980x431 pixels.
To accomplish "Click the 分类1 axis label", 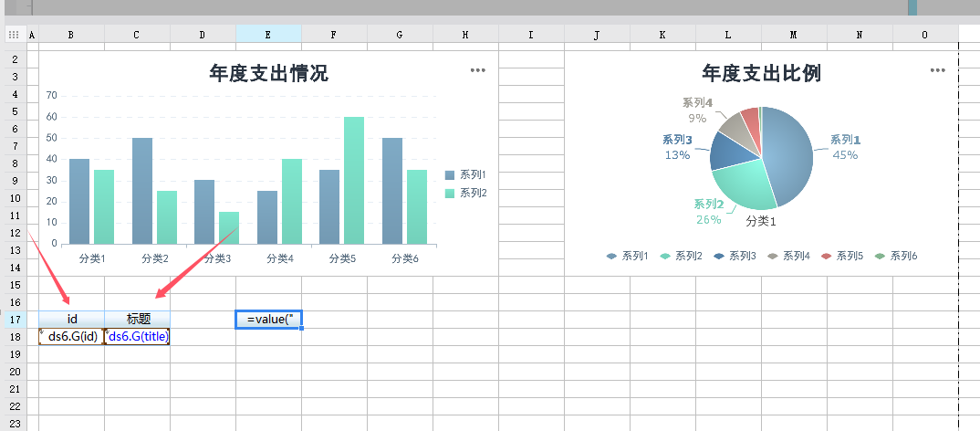I will point(92,258).
